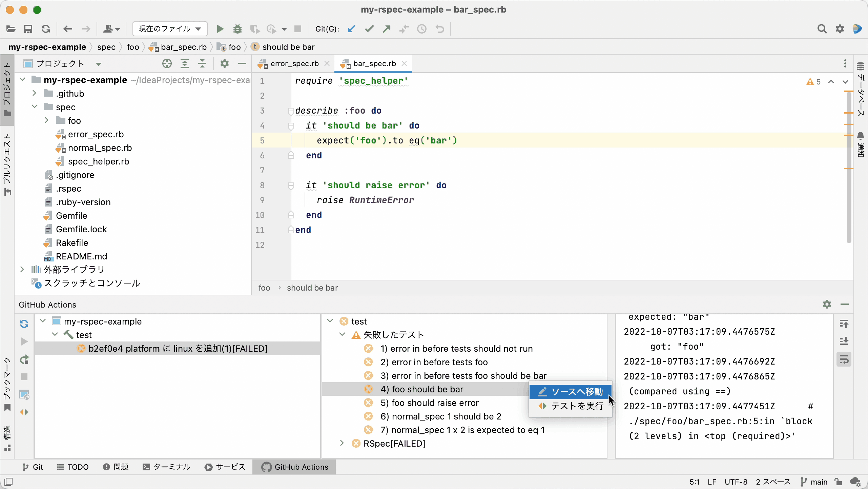This screenshot has width=868, height=489.
Task: Open Search Everywhere magnifier icon
Action: coord(822,29)
